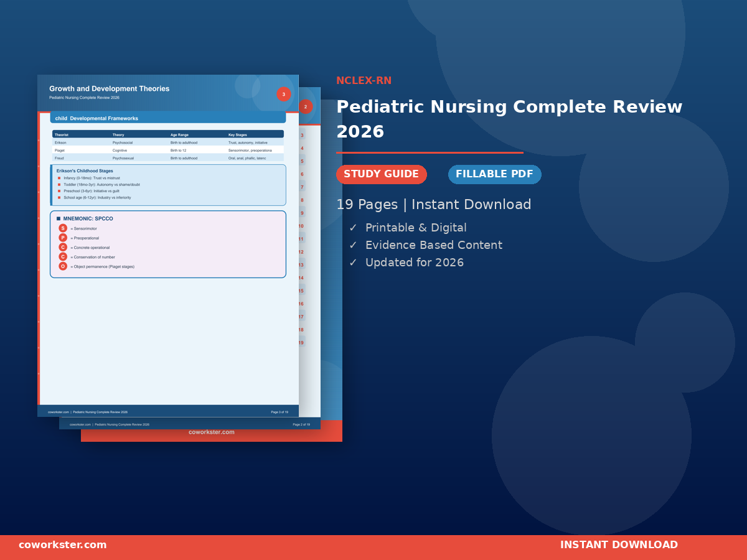Click the STUDY GUIDE badge
Image resolution: width=747 pixels, height=560 pixels.
click(x=382, y=174)
